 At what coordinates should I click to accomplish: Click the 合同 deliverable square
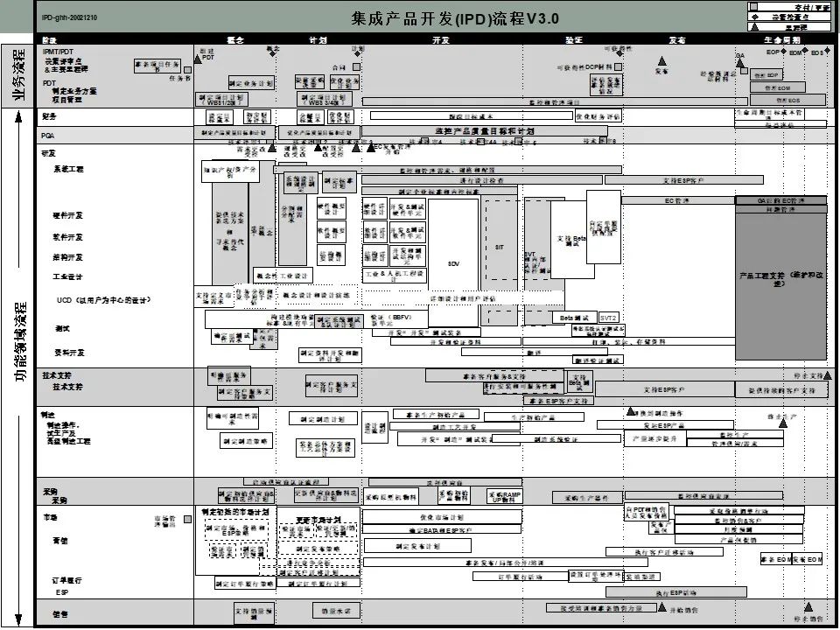(x=357, y=67)
